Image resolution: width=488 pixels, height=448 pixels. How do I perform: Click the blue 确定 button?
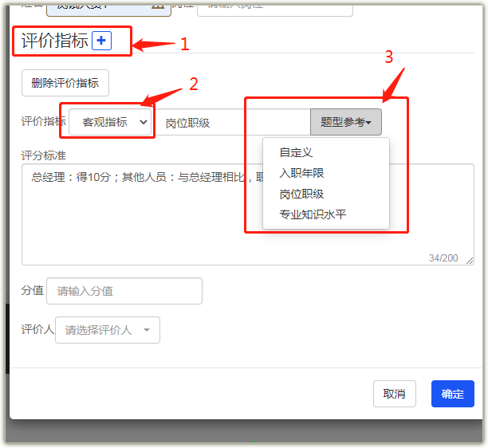(x=453, y=394)
